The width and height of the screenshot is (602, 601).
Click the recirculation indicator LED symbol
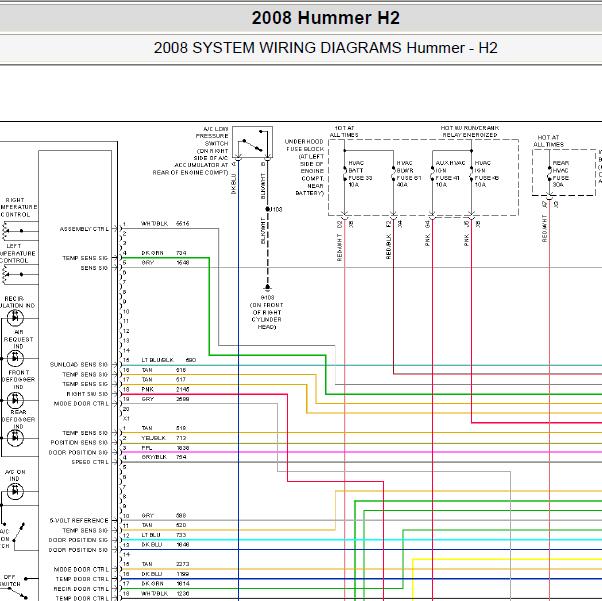click(15, 318)
